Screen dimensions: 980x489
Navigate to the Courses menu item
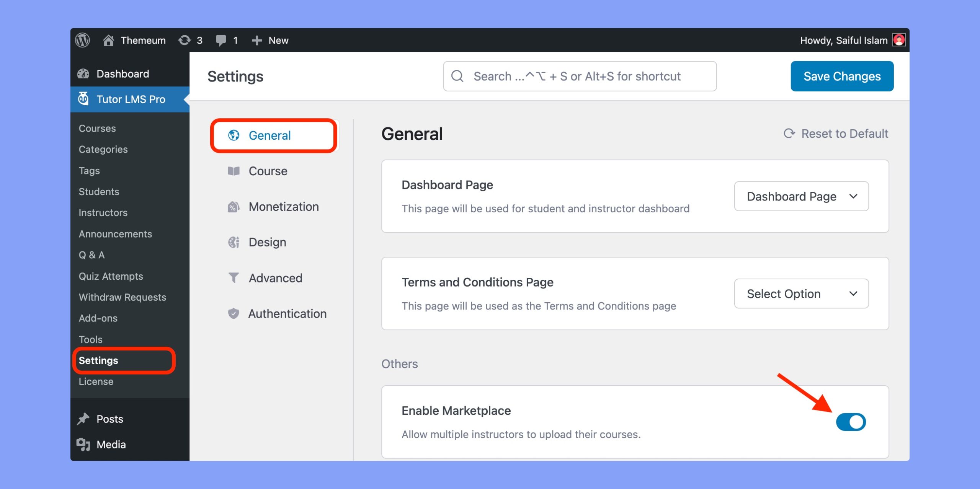coord(97,128)
